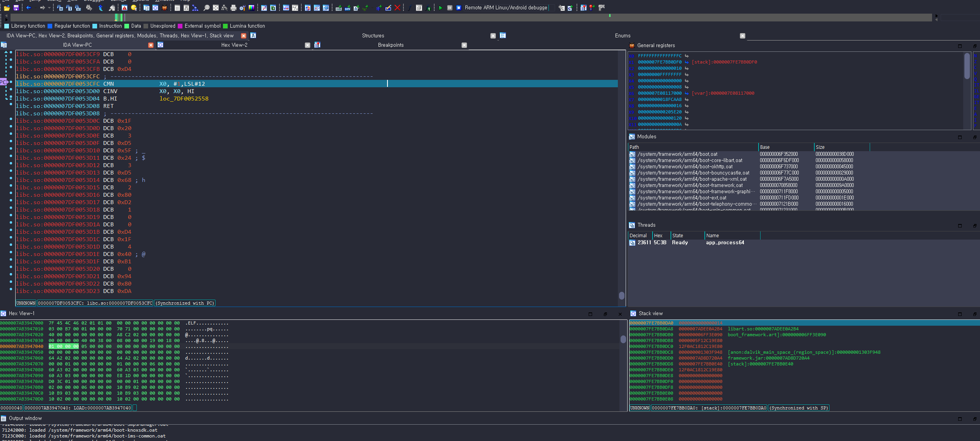Close the Breakpoints tab

click(464, 45)
